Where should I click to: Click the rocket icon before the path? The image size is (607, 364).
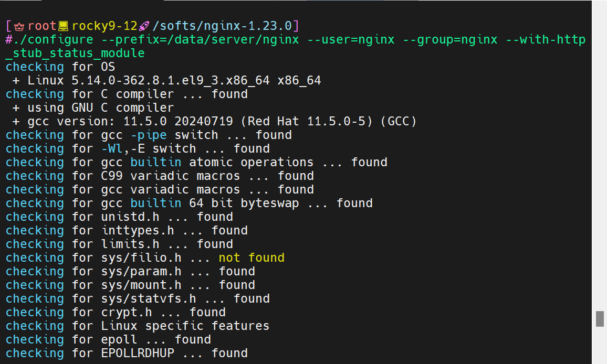pyautogui.click(x=144, y=26)
